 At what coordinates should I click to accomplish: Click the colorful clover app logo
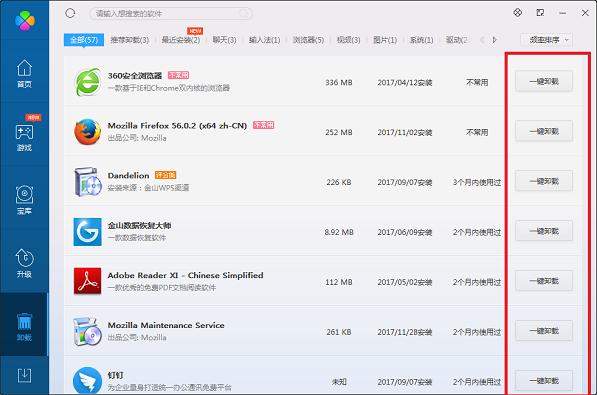point(25,21)
